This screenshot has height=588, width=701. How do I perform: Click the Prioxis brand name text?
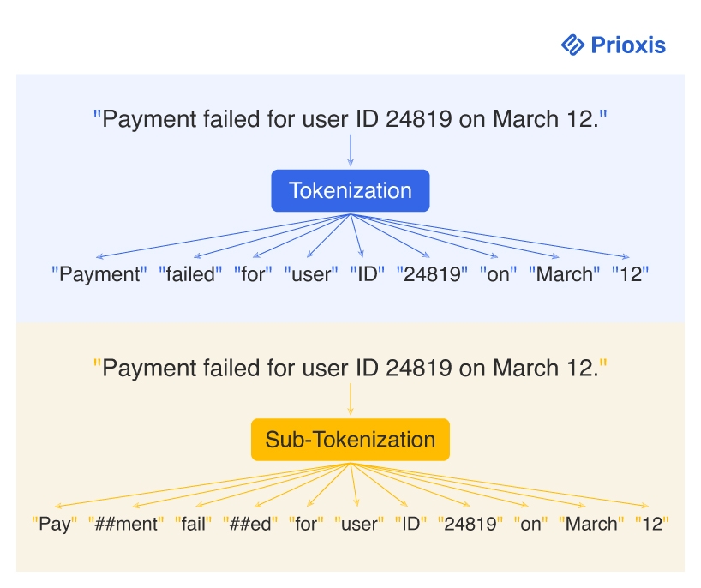[628, 45]
